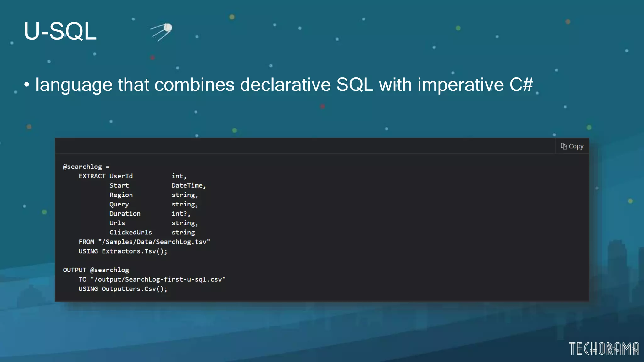Viewport: 644px width, 362px height.
Task: Click the 'USING Extractors.Tsv();' line
Action: pyautogui.click(x=123, y=251)
